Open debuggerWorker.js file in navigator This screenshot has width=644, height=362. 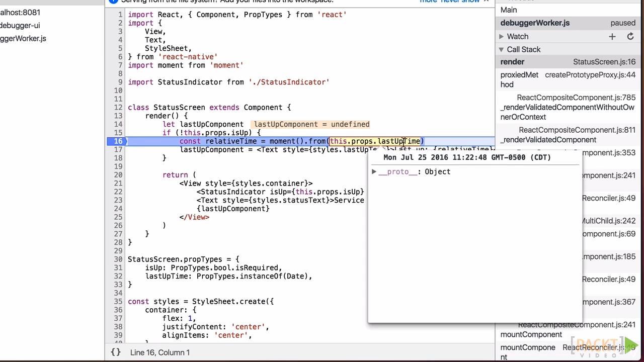[23, 38]
